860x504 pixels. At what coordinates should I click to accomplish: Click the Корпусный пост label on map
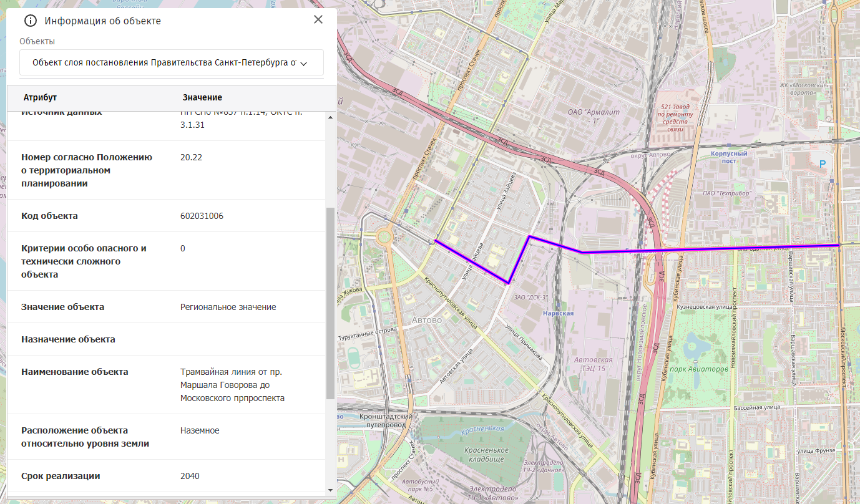pos(728,157)
